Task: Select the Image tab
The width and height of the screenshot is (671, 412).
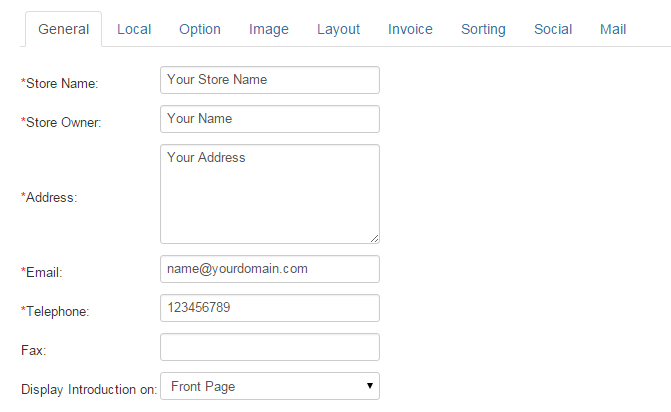Action: coord(269,29)
